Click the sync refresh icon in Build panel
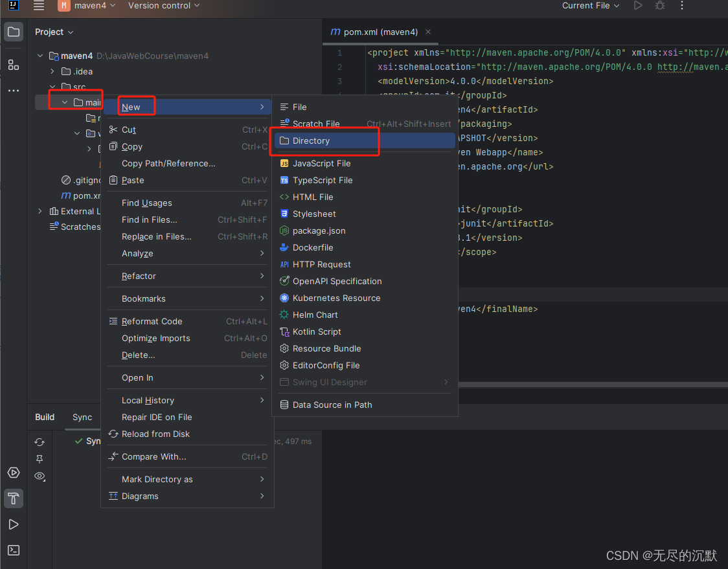 click(x=40, y=442)
